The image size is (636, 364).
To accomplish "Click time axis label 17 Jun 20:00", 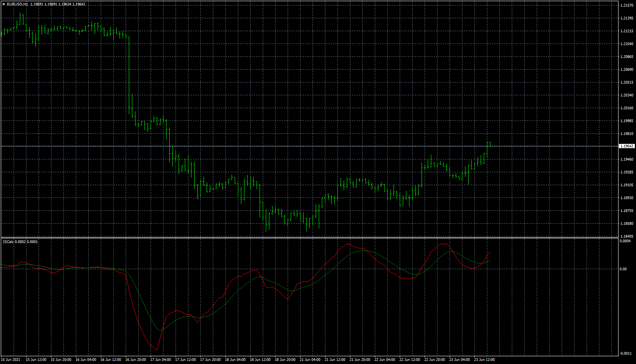I will [210, 360].
